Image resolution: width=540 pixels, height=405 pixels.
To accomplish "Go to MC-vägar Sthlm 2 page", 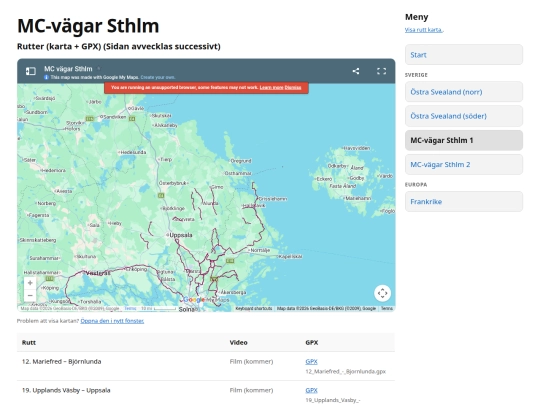I will pos(464,164).
